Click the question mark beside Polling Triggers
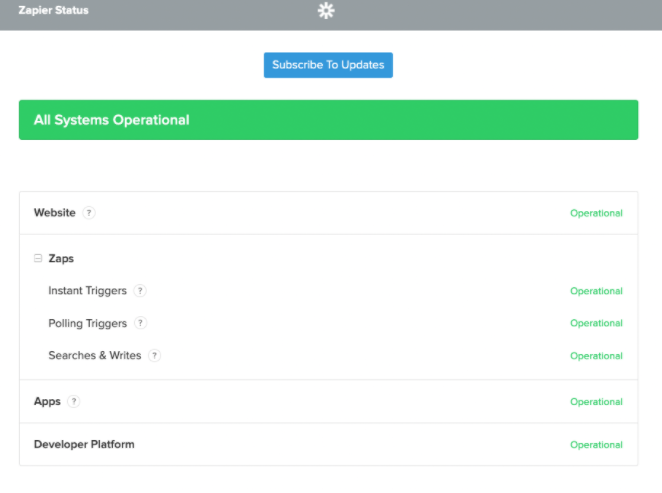662x493 pixels. click(x=141, y=323)
